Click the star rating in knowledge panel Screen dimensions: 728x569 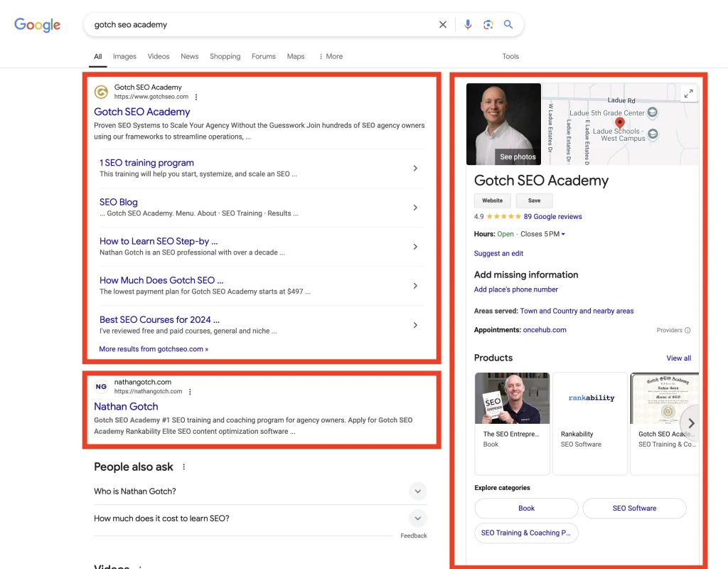[504, 216]
